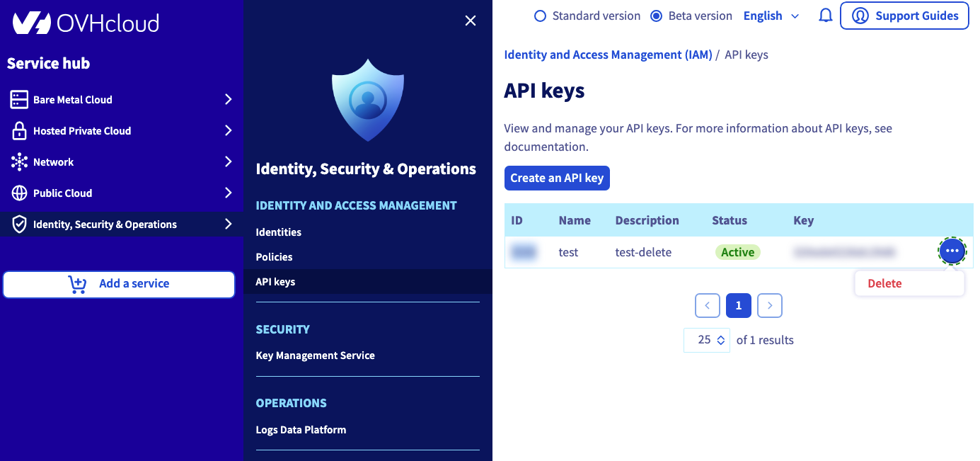Viewport: 980px width, 461px height.
Task: Click the test name cell
Action: 569,252
